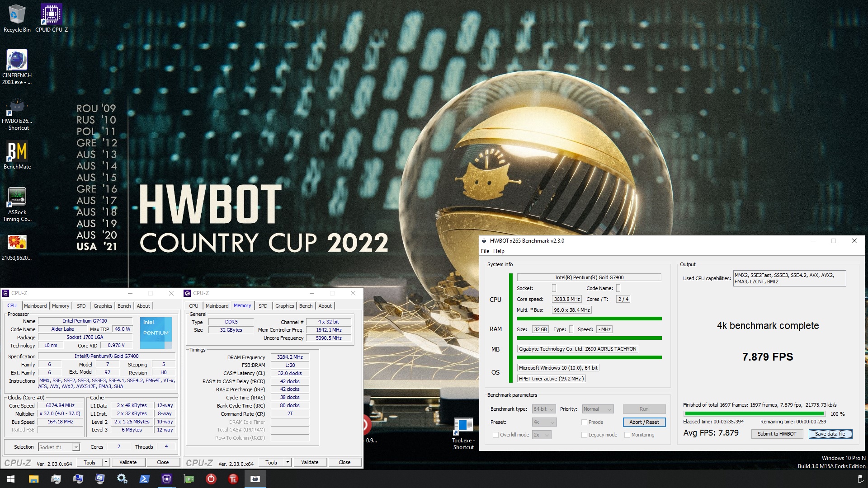
Task: Open the monitor with checkmark taskbar icon
Action: [x=100, y=479]
